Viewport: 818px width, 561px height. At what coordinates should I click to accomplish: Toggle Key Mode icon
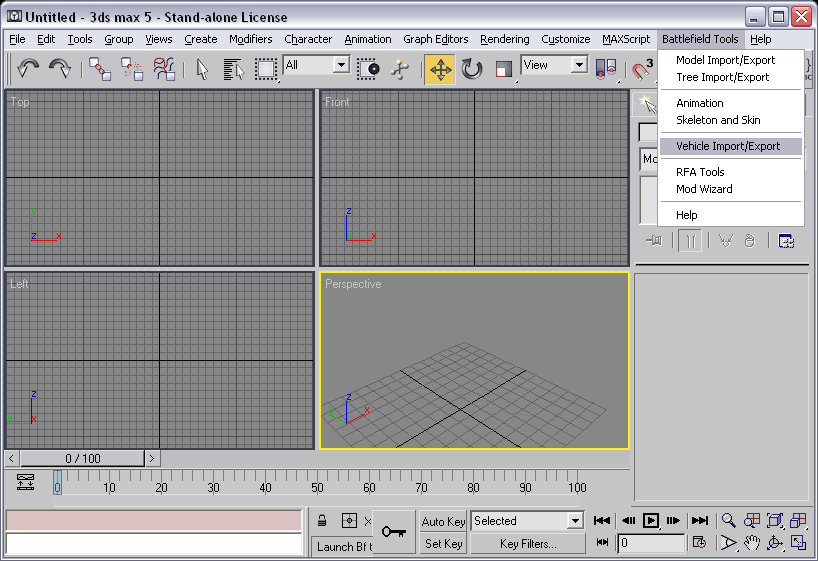tap(603, 543)
